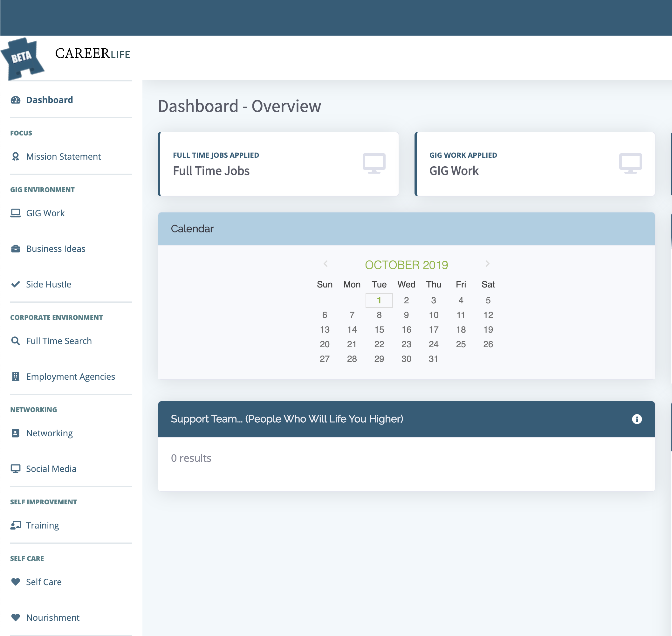This screenshot has height=636, width=672.
Task: Open the GIG Work Applied card
Action: pos(535,164)
